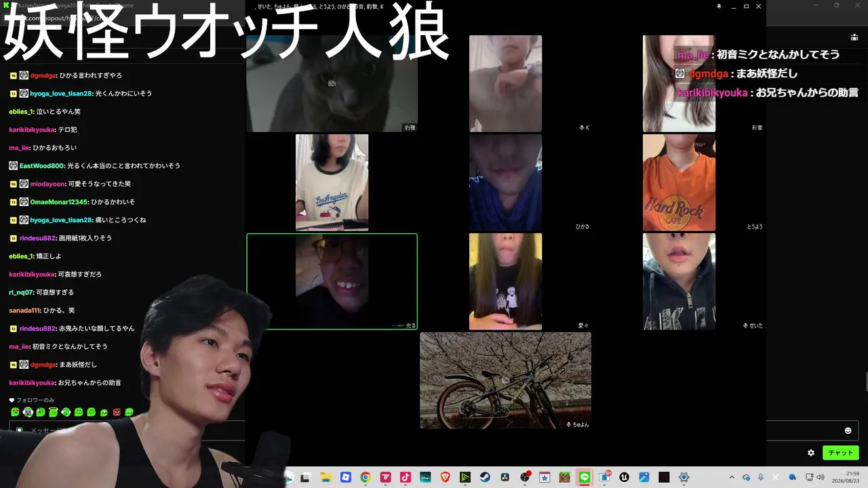
Task: Select the Los Angeles shirt participant tile
Action: (332, 182)
